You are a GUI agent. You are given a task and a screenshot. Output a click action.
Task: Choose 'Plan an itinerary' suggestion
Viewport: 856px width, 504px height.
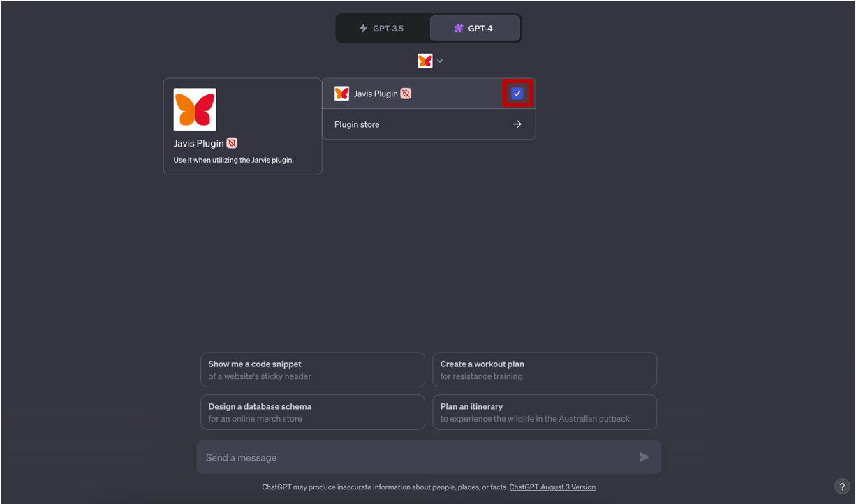coord(545,413)
